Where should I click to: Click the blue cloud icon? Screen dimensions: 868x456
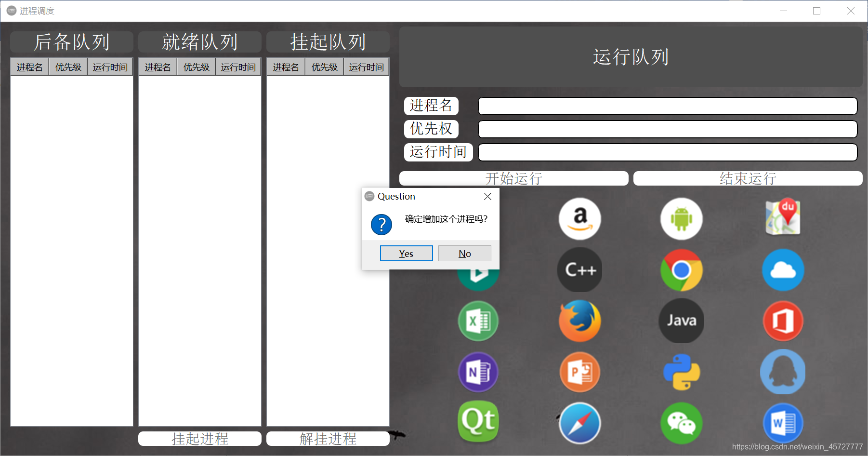[x=783, y=270]
